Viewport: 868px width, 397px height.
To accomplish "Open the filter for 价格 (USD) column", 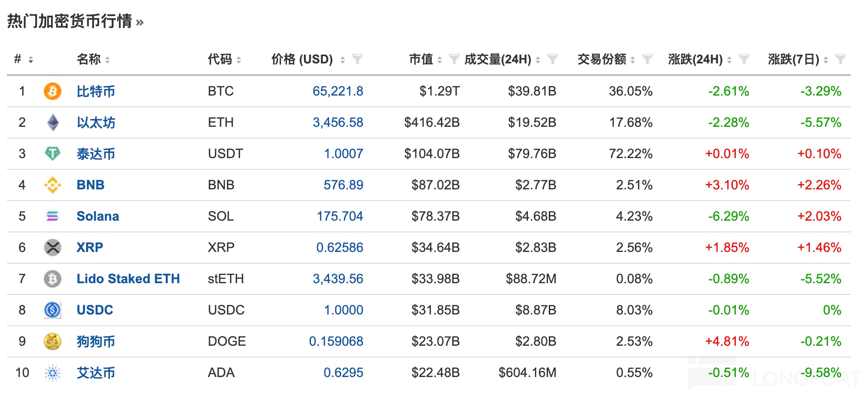I will (x=357, y=59).
